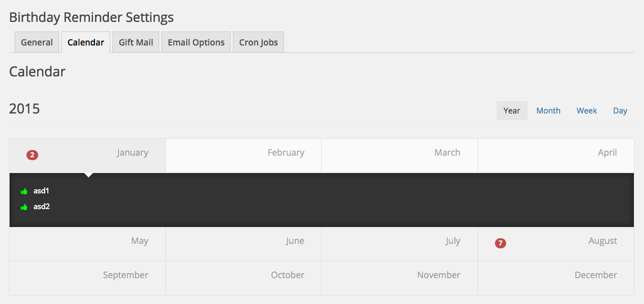The height and width of the screenshot is (304, 644).
Task: Click the red badge showing 2 in January
Action: [32, 155]
